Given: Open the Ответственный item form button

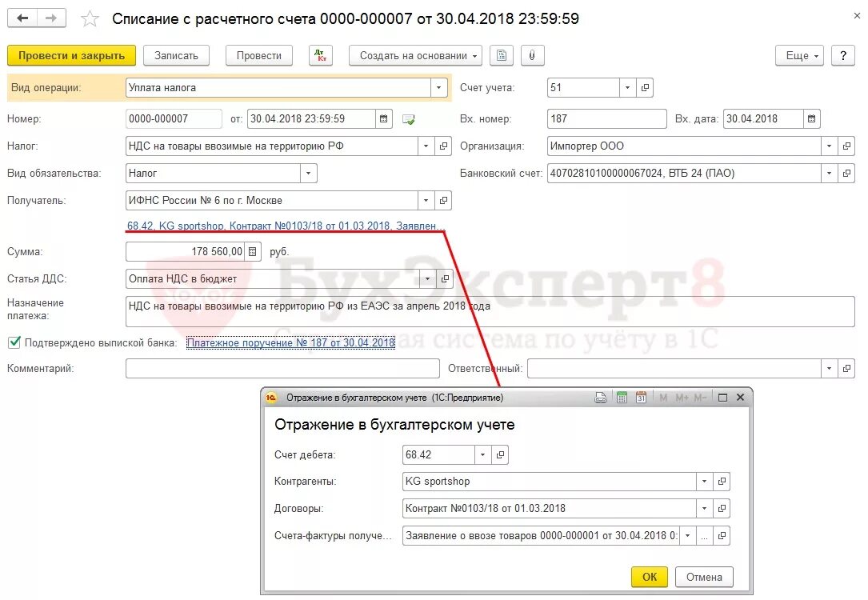Looking at the screenshot, I should pyautogui.click(x=846, y=368).
